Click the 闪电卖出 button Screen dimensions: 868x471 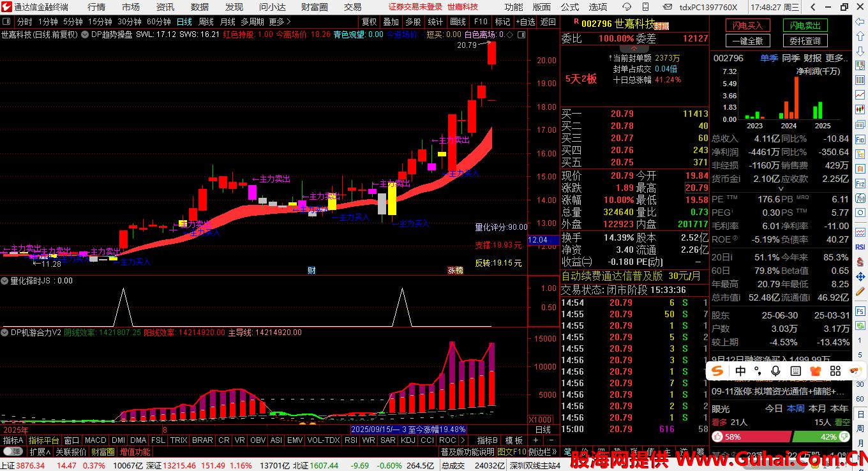coord(805,26)
